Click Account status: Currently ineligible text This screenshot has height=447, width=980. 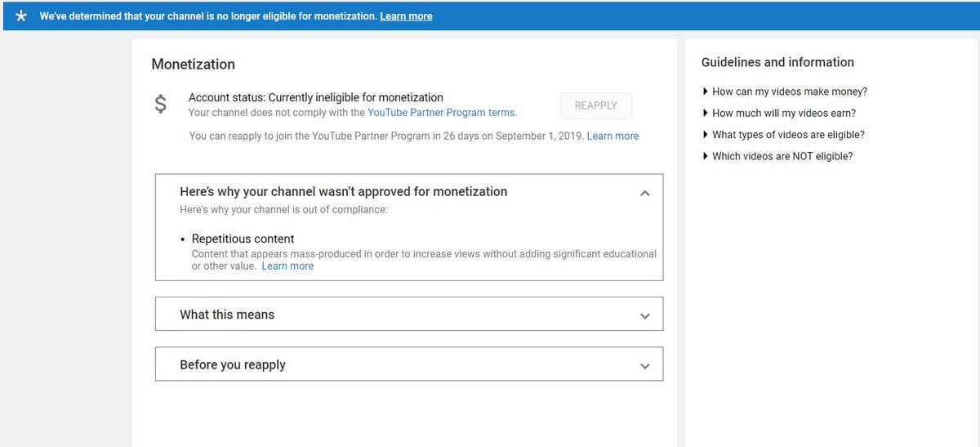pos(316,97)
